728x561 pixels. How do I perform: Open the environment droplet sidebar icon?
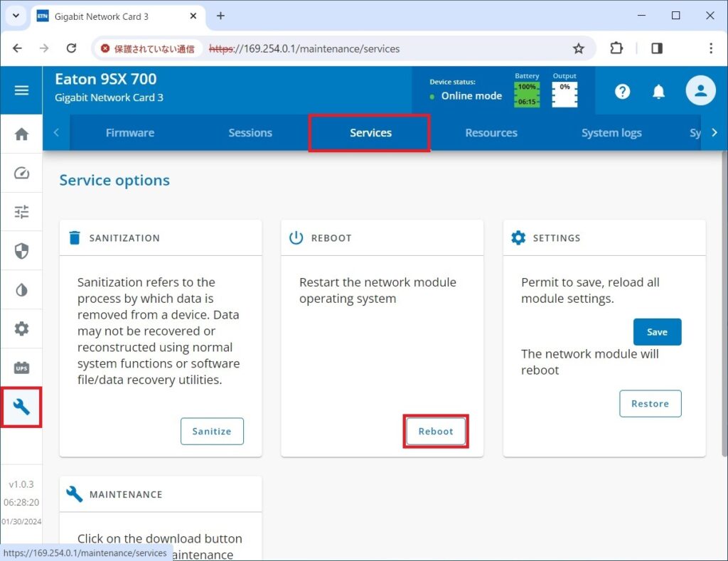point(21,290)
